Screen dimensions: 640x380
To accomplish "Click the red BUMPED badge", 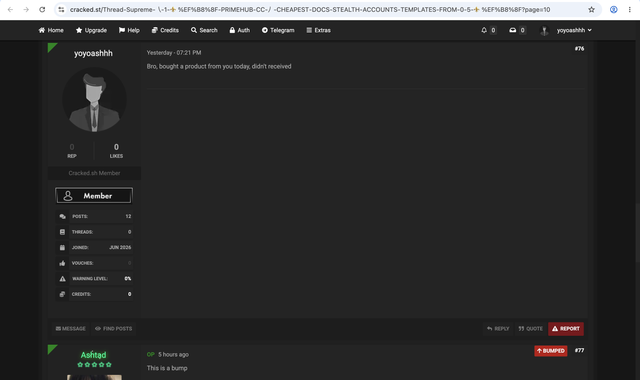I will (x=551, y=351).
